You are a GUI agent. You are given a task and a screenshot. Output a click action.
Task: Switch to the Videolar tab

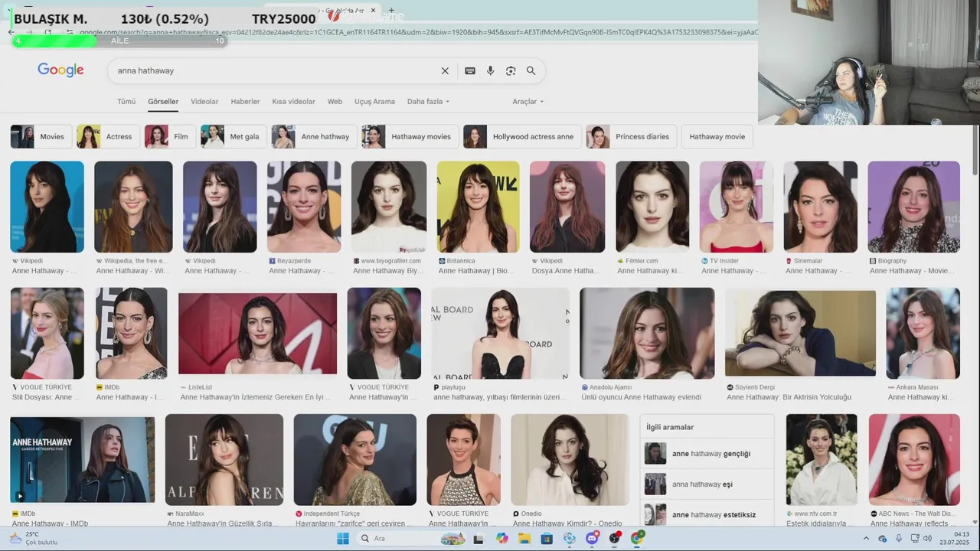click(204, 101)
